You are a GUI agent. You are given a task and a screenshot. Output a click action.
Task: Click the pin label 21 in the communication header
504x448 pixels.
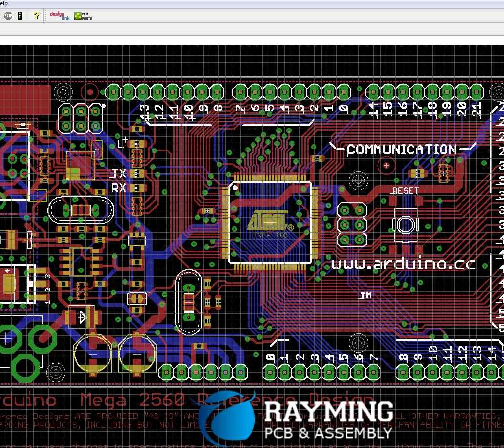pos(476,110)
